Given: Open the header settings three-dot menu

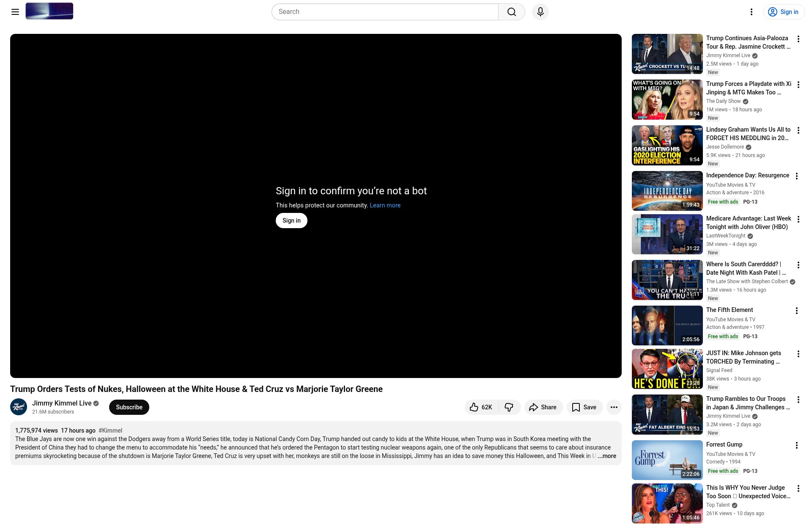Looking at the screenshot, I should point(752,12).
